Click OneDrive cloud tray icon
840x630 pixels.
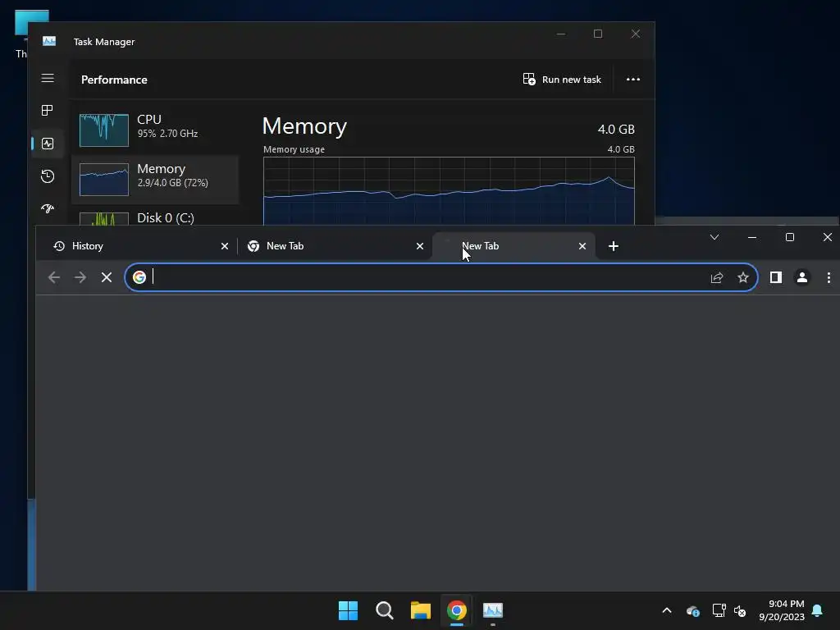(692, 610)
